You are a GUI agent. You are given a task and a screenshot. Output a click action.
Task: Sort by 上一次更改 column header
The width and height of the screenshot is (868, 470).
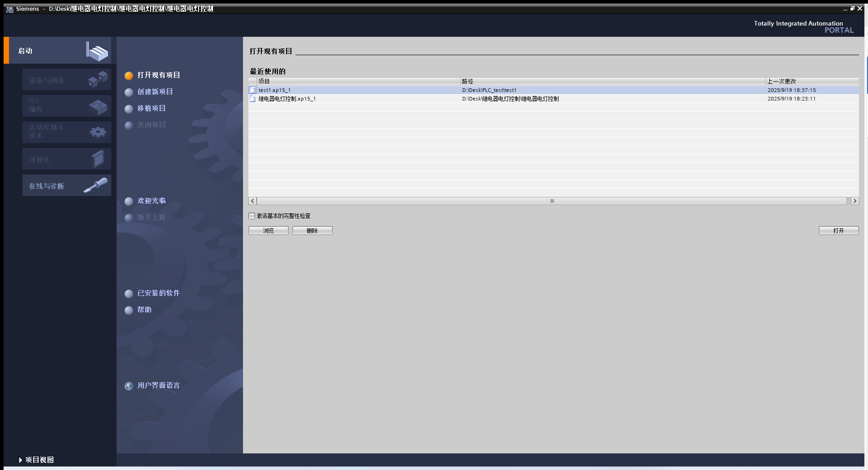812,81
